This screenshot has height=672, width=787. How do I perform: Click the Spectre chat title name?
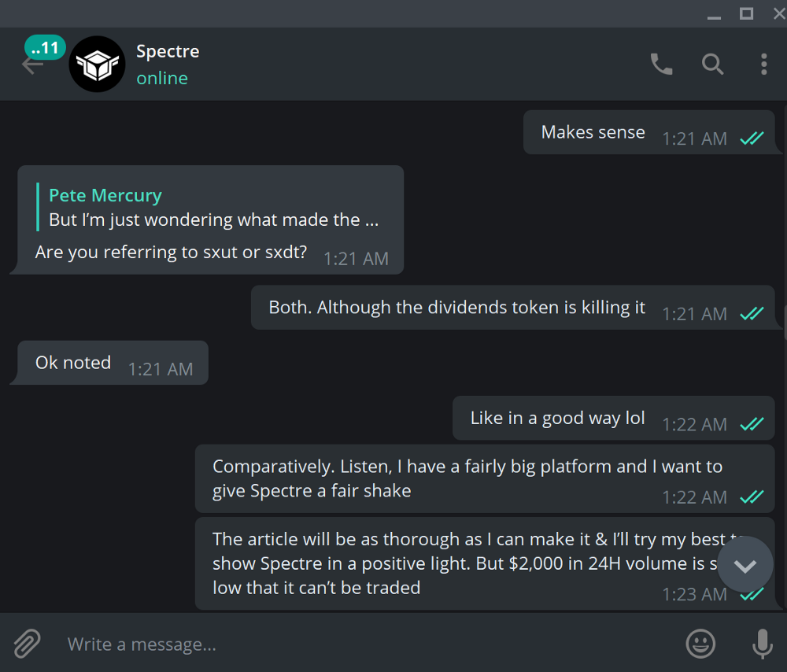(168, 51)
